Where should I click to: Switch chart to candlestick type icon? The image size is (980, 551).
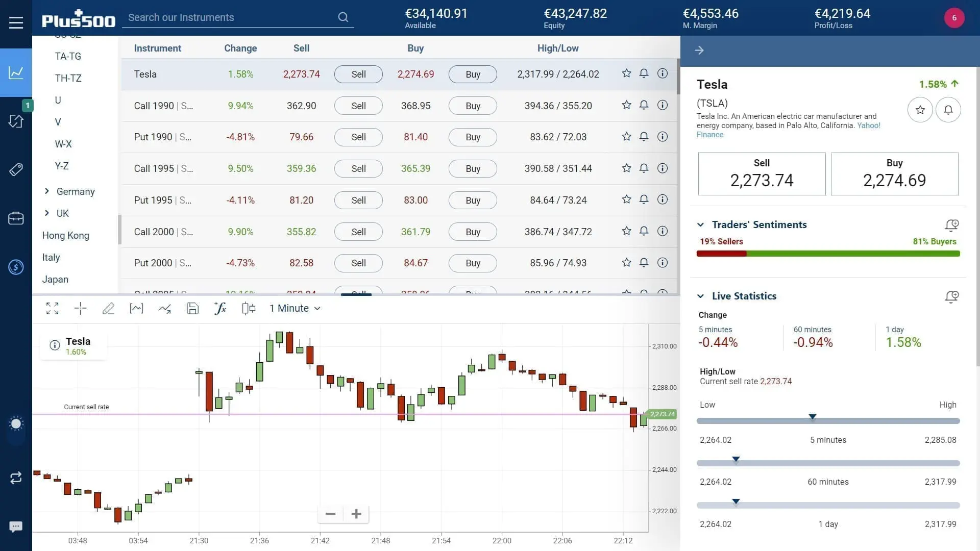248,308
